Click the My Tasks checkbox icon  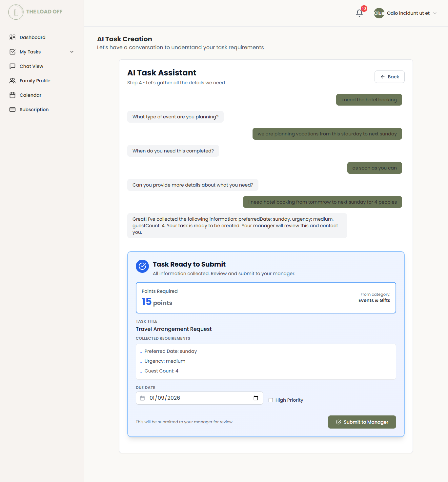(x=12, y=52)
